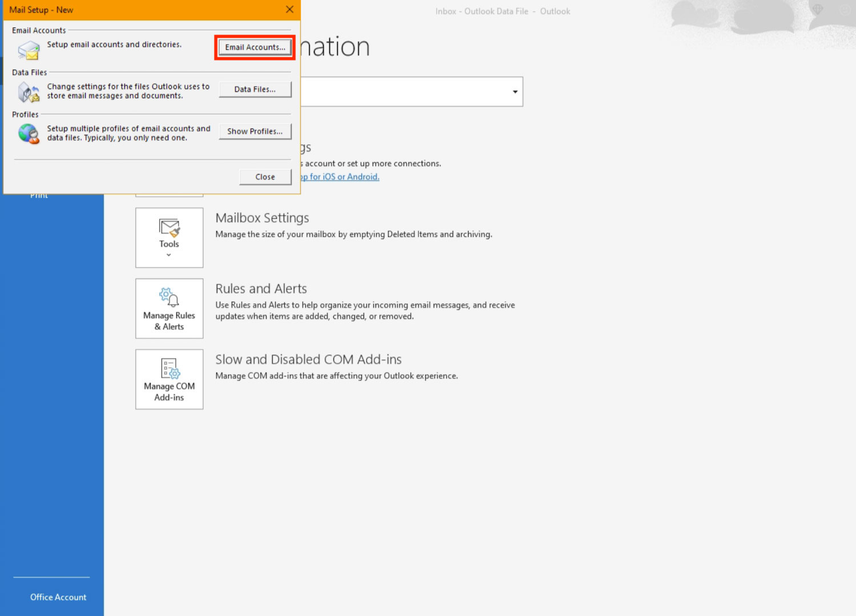The height and width of the screenshot is (616, 856).
Task: Select Print in the blue backstage sidebar
Action: [x=39, y=196]
